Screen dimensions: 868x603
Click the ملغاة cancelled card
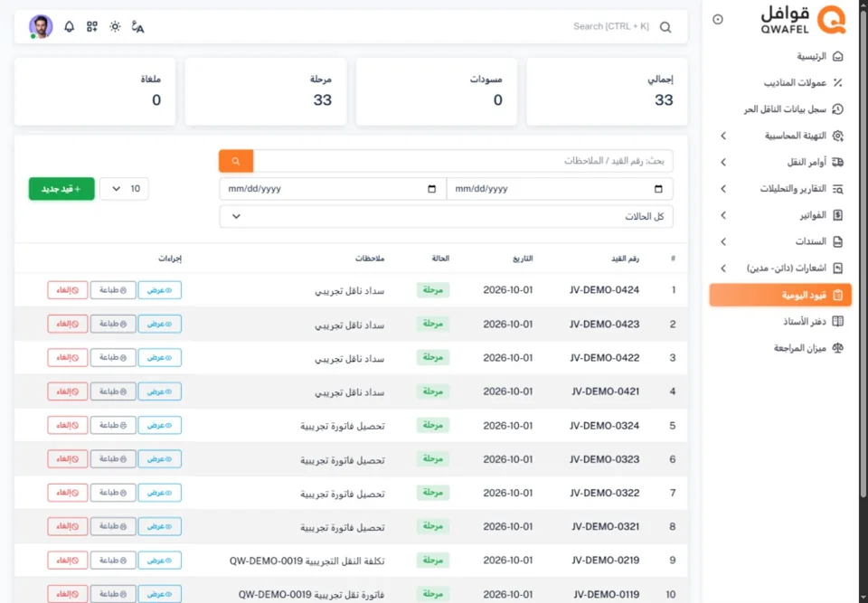[95, 91]
